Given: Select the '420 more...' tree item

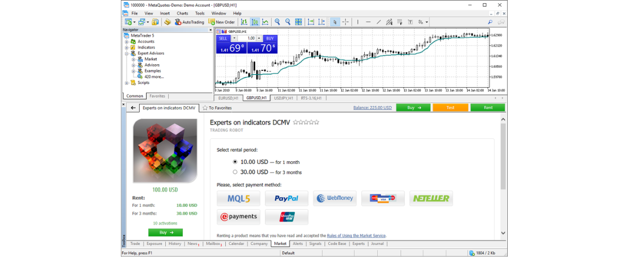Looking at the screenshot, I should pyautogui.click(x=154, y=77).
